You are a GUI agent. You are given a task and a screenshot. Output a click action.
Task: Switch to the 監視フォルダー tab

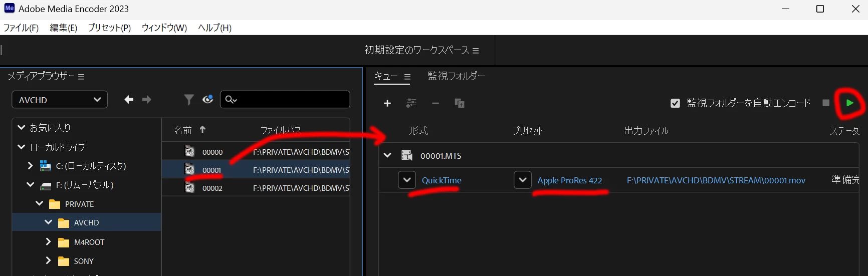457,76
